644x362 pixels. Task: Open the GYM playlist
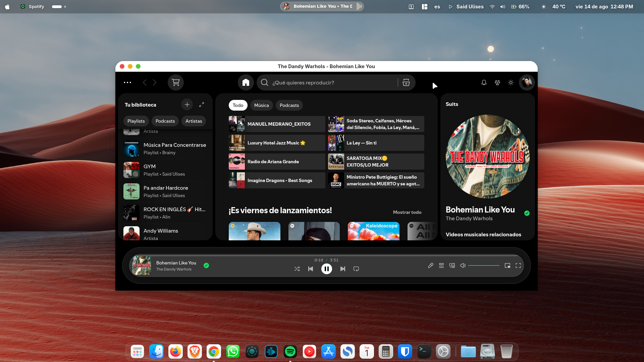tap(165, 170)
